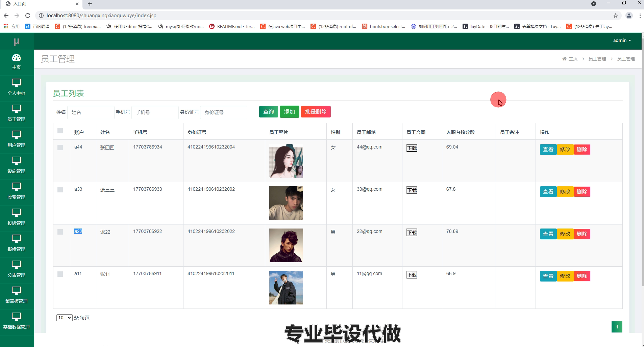Open the layDate bookmark
This screenshot has width=644, height=347.
point(486,26)
